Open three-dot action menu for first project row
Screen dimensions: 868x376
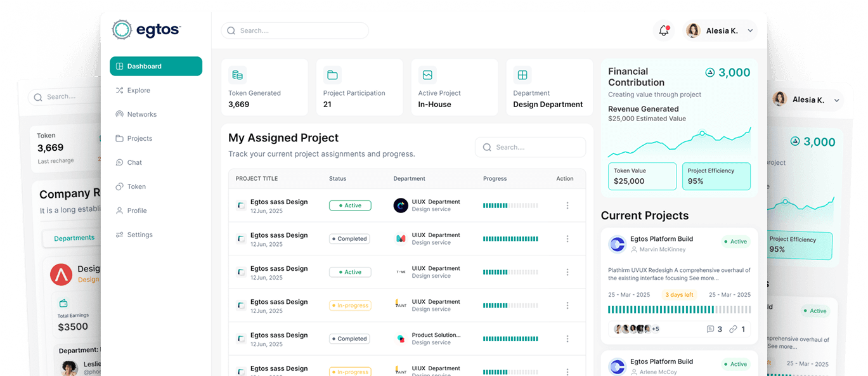coord(567,205)
